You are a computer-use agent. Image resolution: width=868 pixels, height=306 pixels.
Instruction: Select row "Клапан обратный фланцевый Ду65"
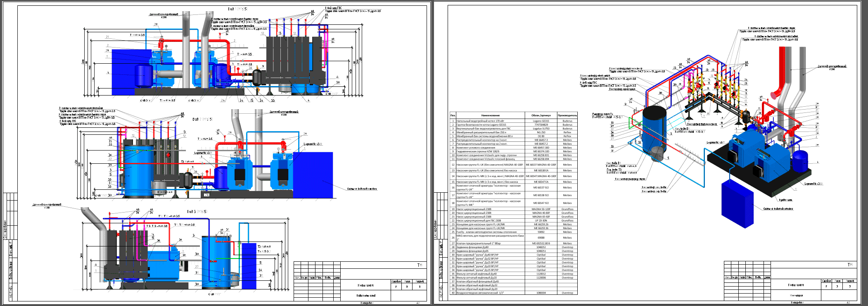tap(514, 282)
